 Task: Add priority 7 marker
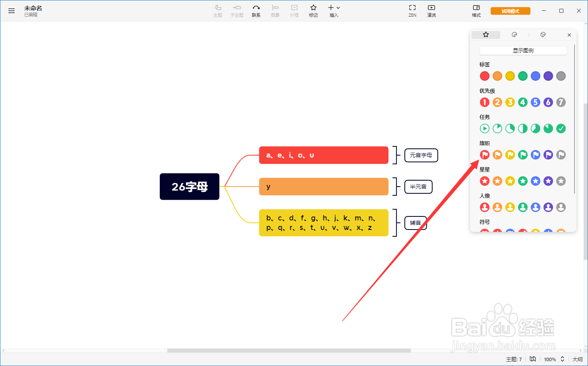coord(561,102)
